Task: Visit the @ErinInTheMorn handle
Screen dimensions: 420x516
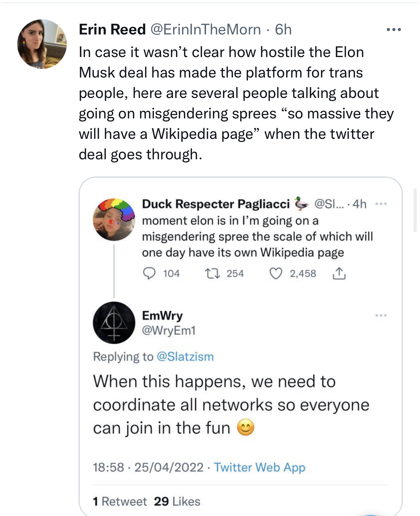Action: tap(205, 29)
